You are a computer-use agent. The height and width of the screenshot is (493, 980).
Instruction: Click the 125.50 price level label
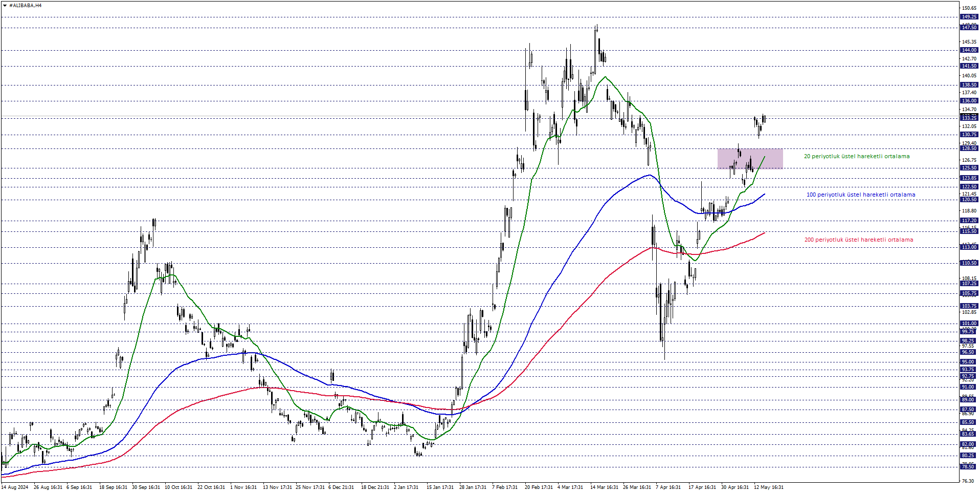tap(969, 168)
